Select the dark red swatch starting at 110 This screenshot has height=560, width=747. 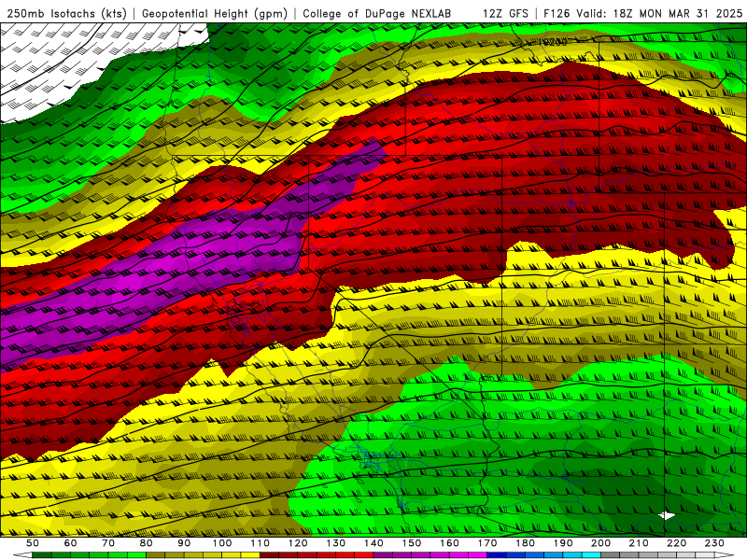pos(269,555)
